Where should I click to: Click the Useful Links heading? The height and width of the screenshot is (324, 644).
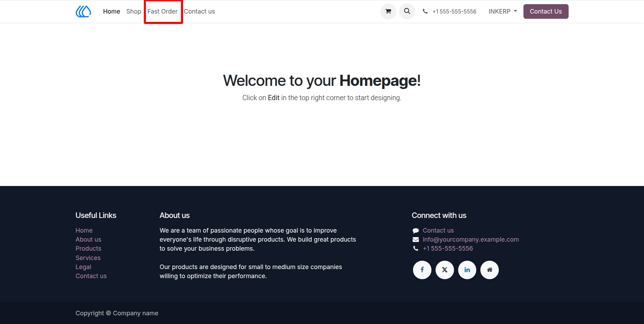click(x=96, y=216)
